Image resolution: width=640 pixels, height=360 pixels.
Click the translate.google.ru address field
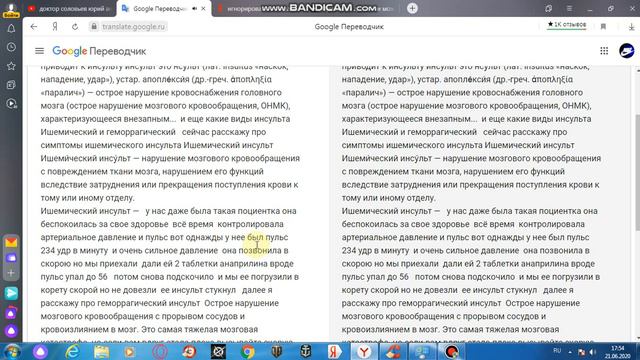tap(133, 27)
